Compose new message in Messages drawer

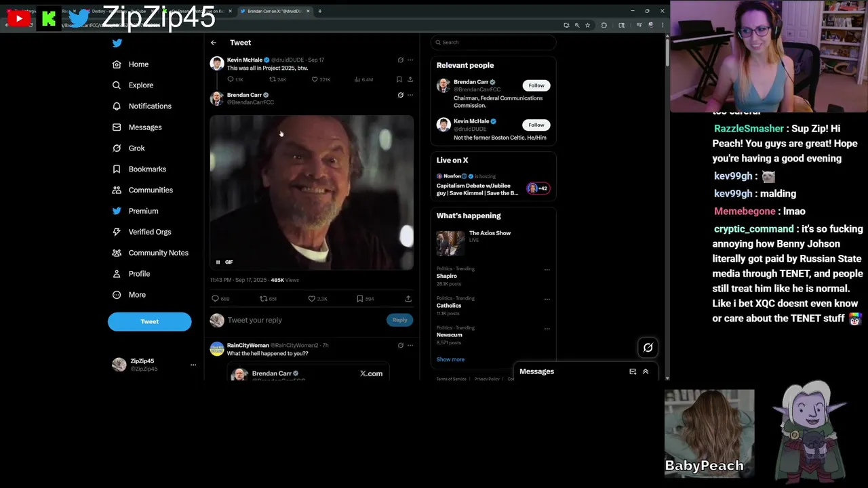pyautogui.click(x=633, y=371)
